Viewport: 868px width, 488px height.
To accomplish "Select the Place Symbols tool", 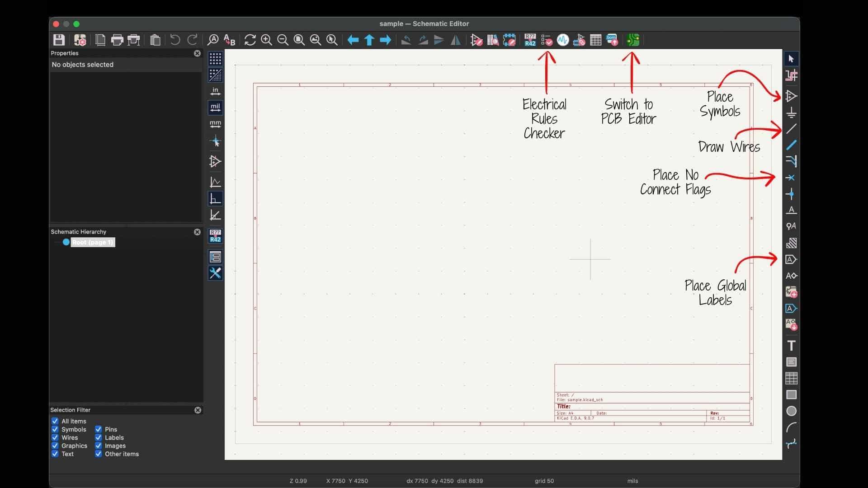I will pos(791,96).
